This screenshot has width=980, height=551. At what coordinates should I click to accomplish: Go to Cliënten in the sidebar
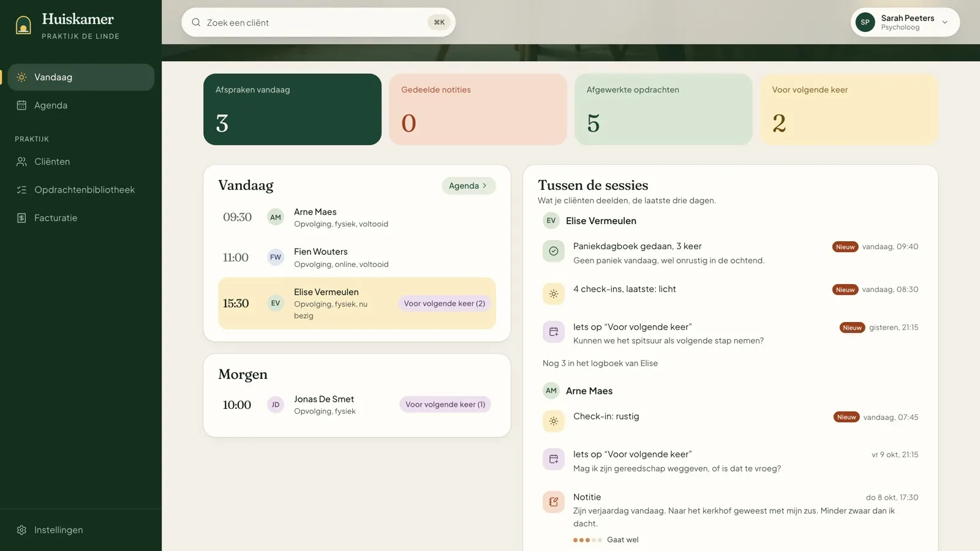coord(81,162)
